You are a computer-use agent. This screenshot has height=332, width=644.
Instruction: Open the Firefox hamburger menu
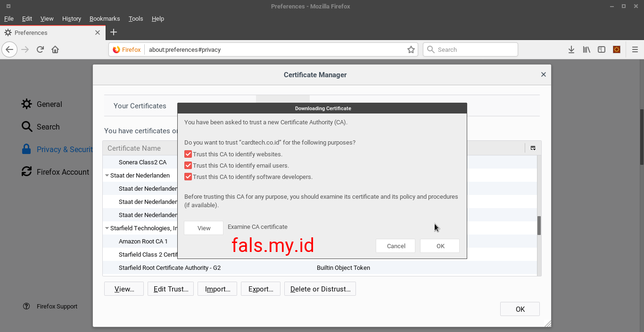pyautogui.click(x=635, y=49)
